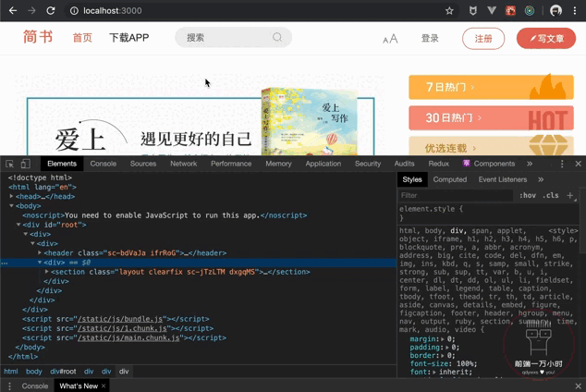Toggle .cls class editor
The height and width of the screenshot is (392, 586).
pyautogui.click(x=551, y=195)
